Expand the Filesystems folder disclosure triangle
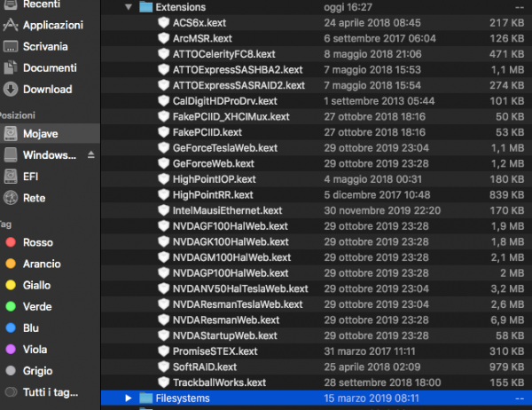This screenshot has width=532, height=410. (129, 398)
